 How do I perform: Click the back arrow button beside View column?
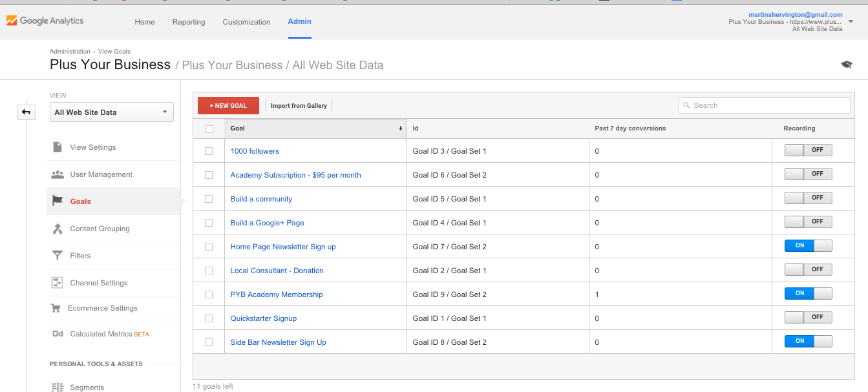click(x=26, y=112)
